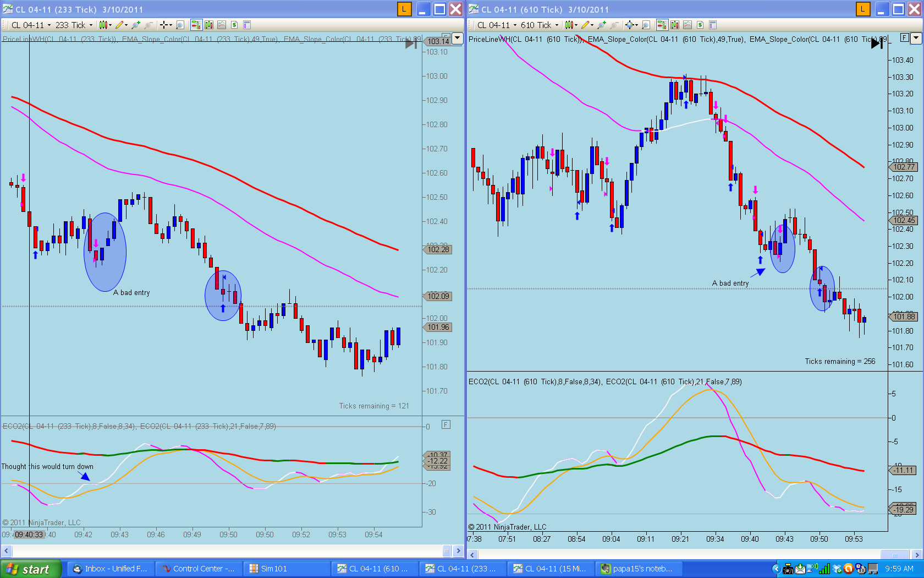Viewport: 924px width, 578px height.
Task: Click 'Thought this would turn down' annotation
Action: (x=47, y=467)
